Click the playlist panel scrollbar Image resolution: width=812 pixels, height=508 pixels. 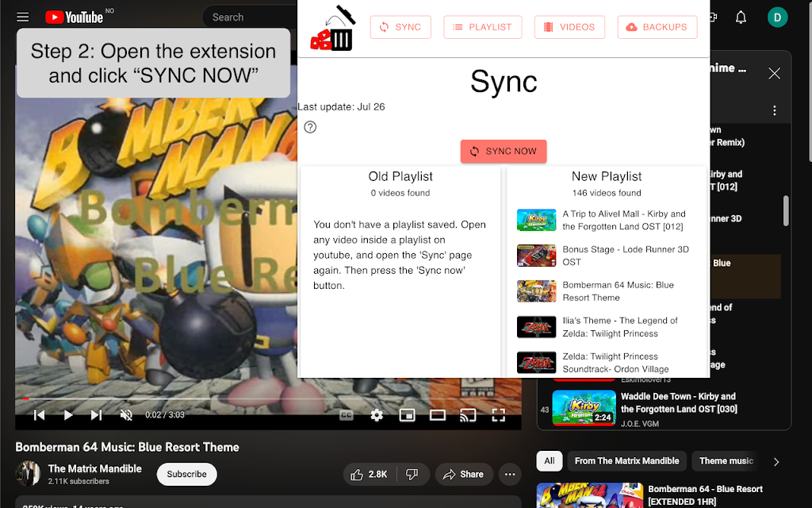click(786, 210)
